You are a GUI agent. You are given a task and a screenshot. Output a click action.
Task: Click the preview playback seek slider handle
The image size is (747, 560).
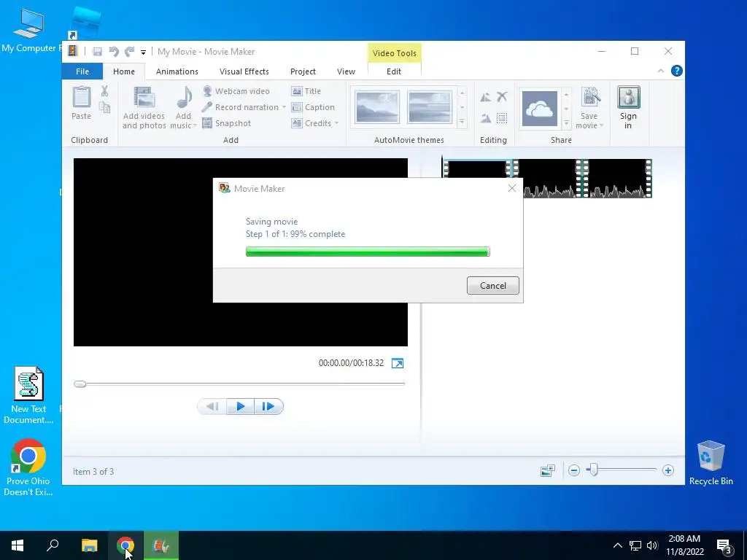tap(80, 384)
